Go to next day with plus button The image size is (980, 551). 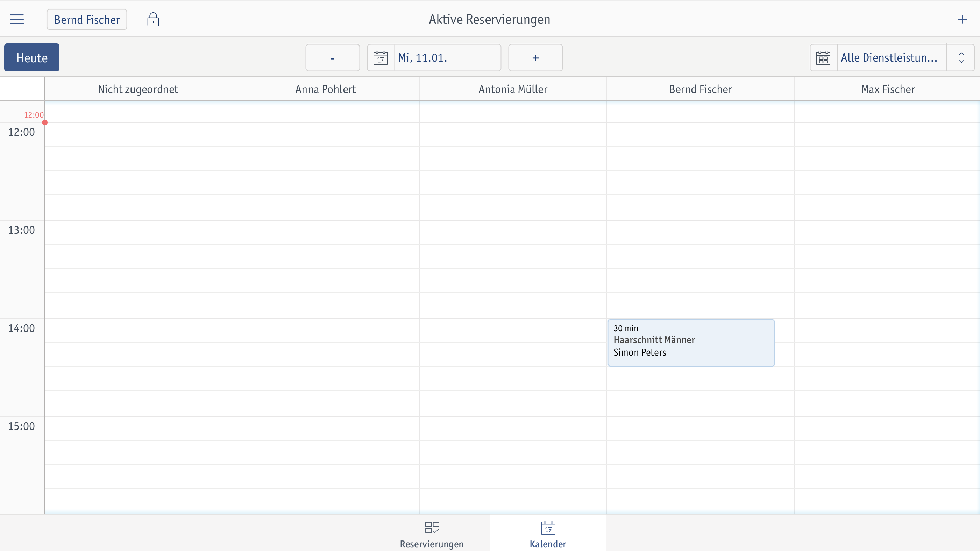[x=535, y=57]
